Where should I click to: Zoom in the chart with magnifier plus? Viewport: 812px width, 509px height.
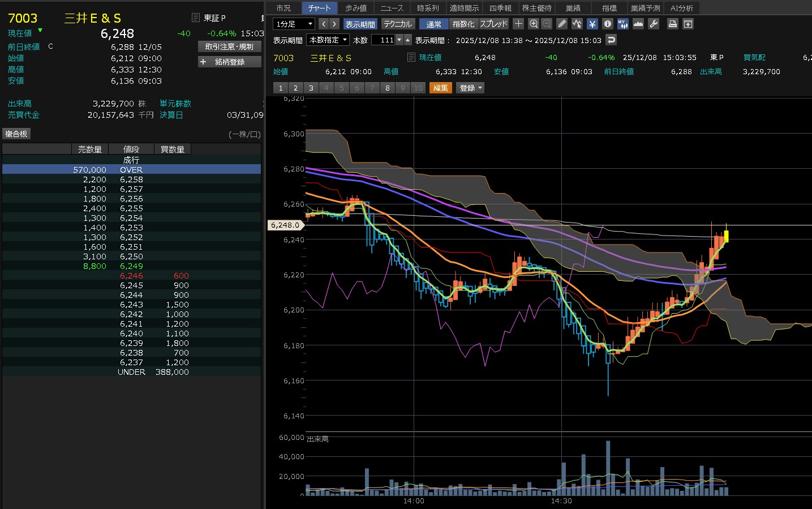point(533,24)
